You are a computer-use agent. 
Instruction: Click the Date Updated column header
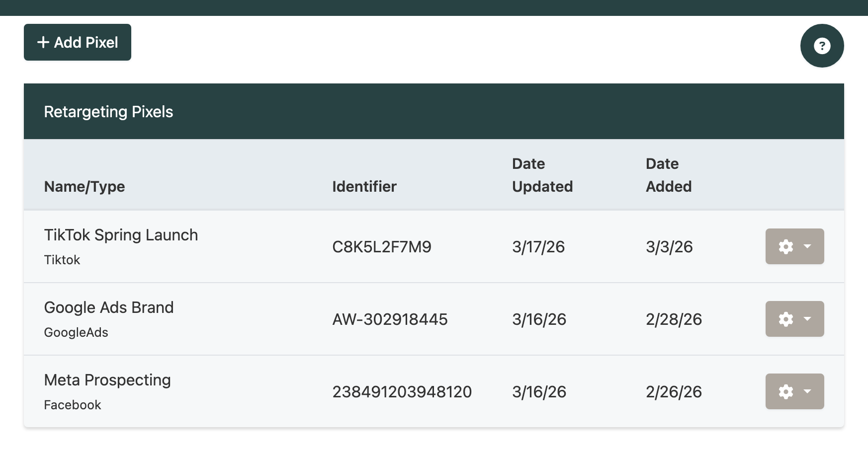542,175
